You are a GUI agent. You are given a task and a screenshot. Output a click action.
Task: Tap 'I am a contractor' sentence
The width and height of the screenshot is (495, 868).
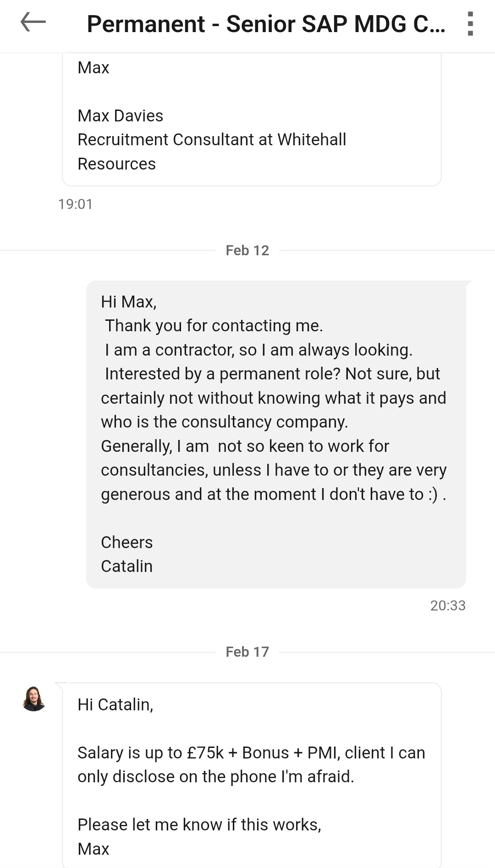258,350
